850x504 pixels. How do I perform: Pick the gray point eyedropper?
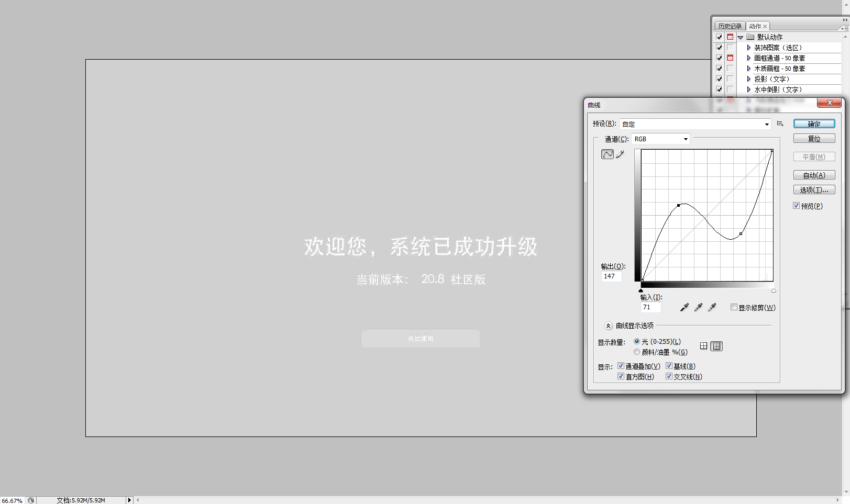(x=698, y=308)
